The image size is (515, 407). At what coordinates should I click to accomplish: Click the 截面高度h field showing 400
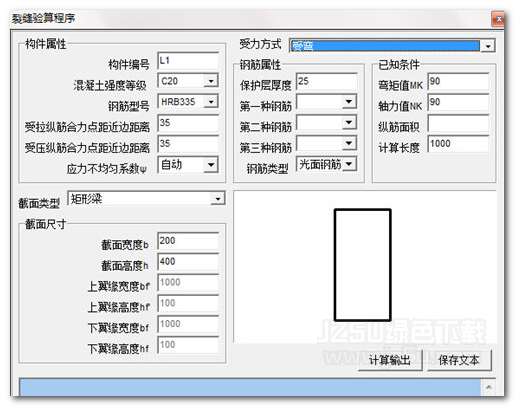pos(188,262)
